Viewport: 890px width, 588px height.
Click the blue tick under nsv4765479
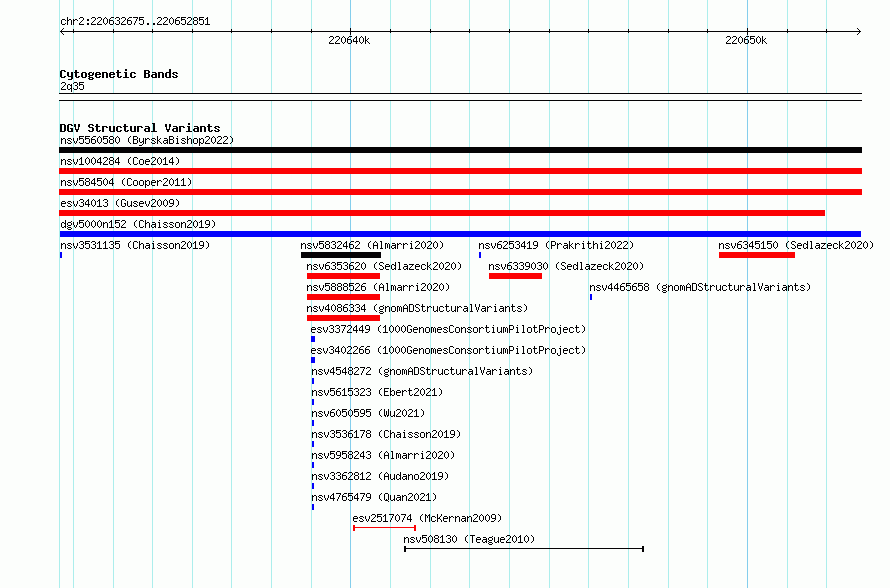pos(313,507)
